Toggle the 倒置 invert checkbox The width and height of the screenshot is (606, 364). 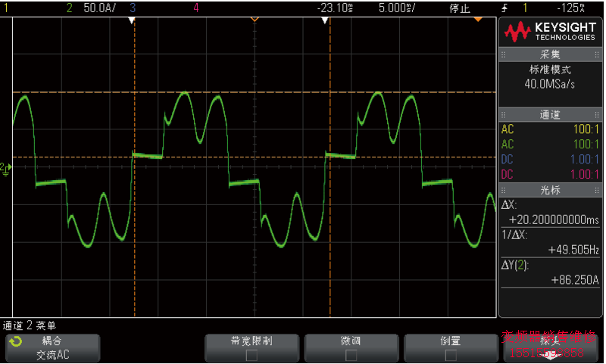click(450, 353)
